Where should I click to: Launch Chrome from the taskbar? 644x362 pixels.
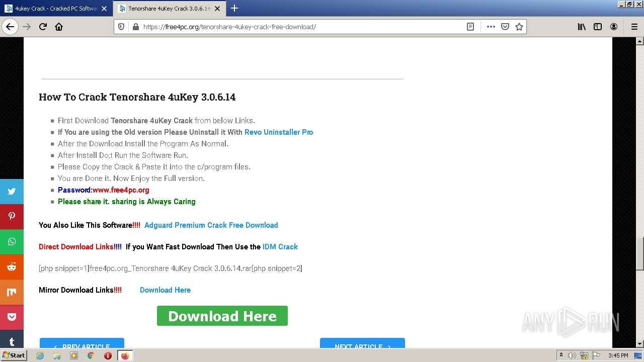pos(91,355)
